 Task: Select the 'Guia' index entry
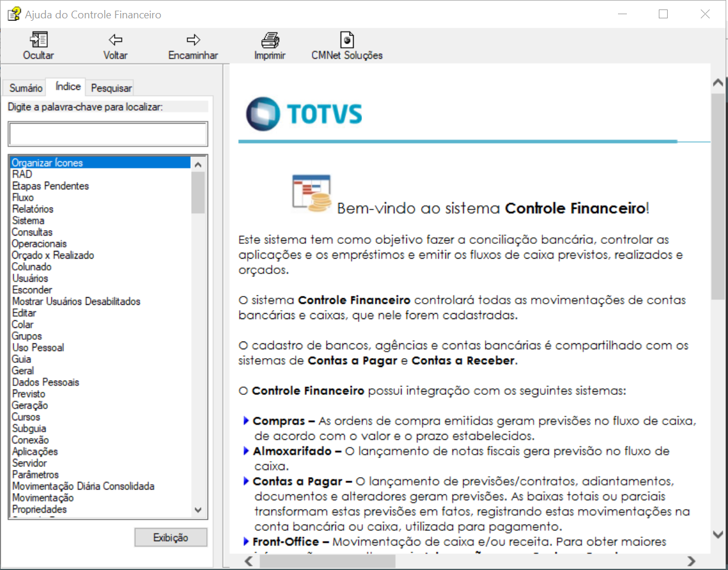point(101,359)
